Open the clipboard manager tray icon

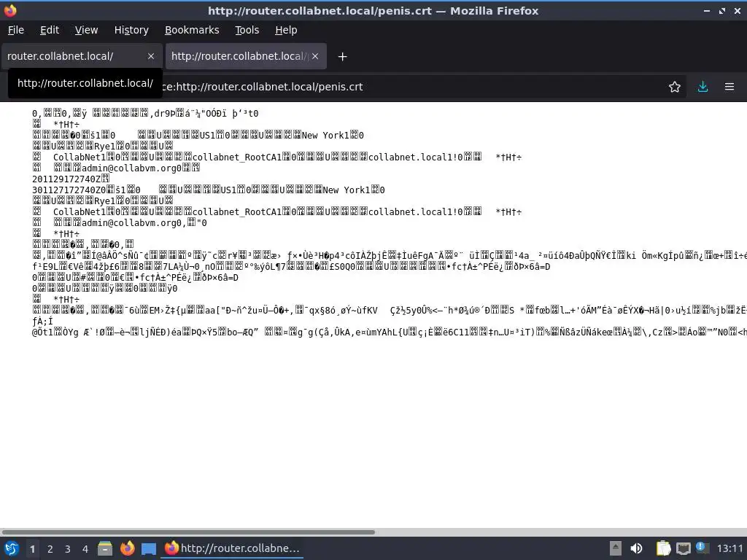pyautogui.click(x=662, y=548)
